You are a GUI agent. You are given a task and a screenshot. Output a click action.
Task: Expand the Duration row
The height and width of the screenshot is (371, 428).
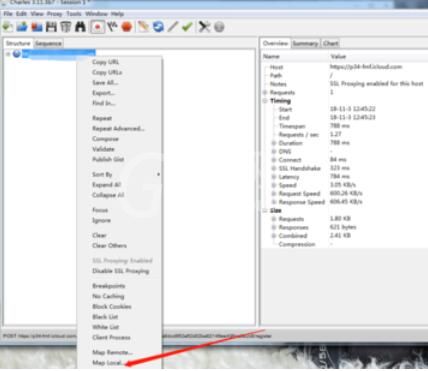click(x=274, y=143)
